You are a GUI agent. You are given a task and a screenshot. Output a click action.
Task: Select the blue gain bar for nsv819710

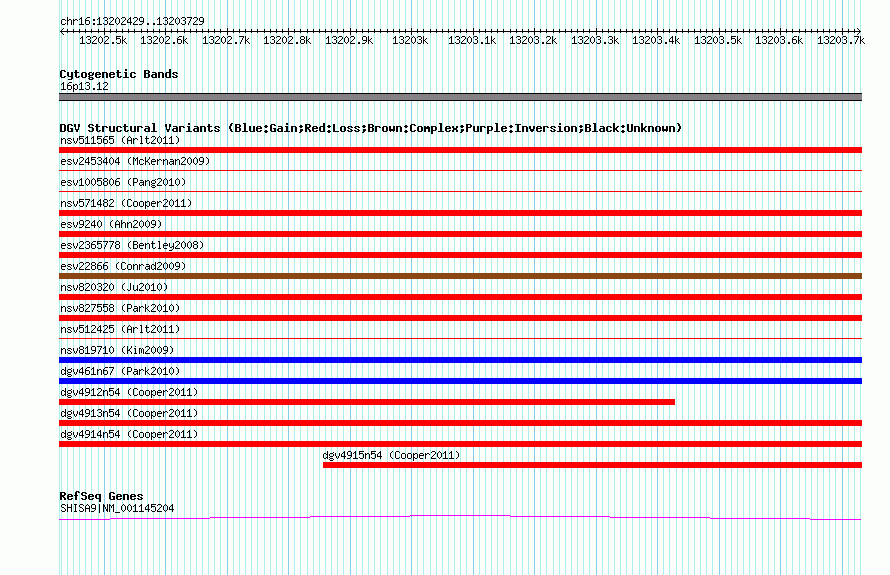460,360
